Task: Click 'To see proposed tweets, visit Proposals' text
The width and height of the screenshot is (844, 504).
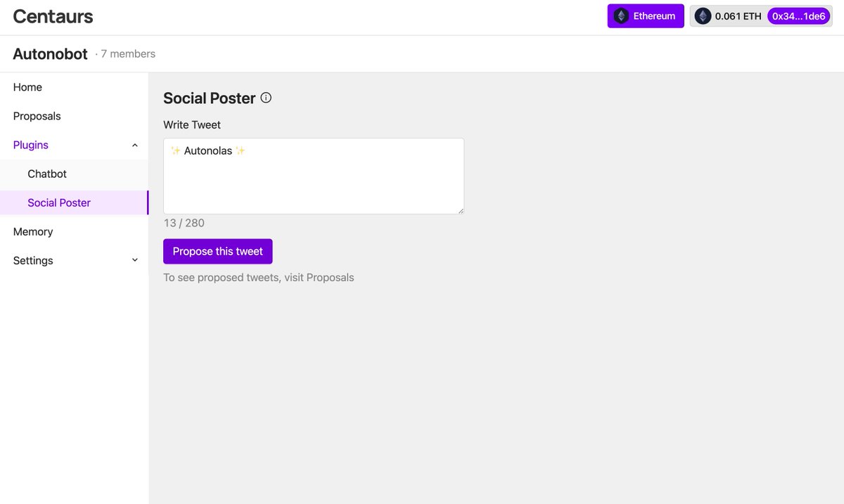Action: coord(259,278)
